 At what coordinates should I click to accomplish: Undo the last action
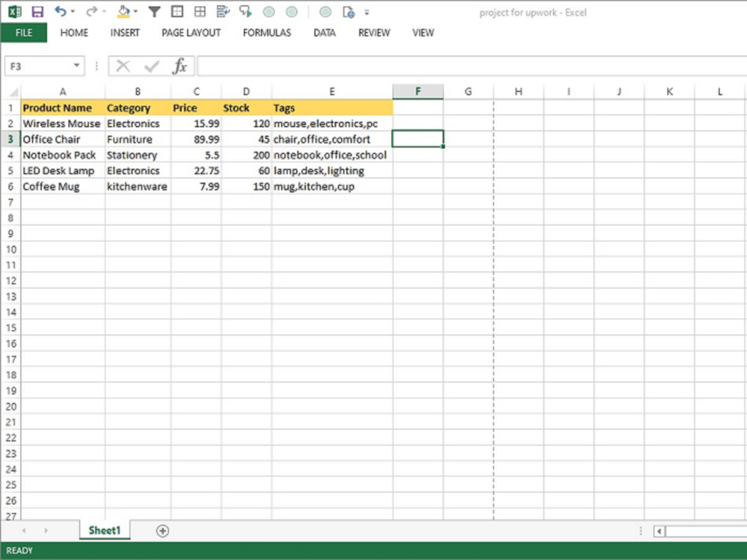point(60,11)
